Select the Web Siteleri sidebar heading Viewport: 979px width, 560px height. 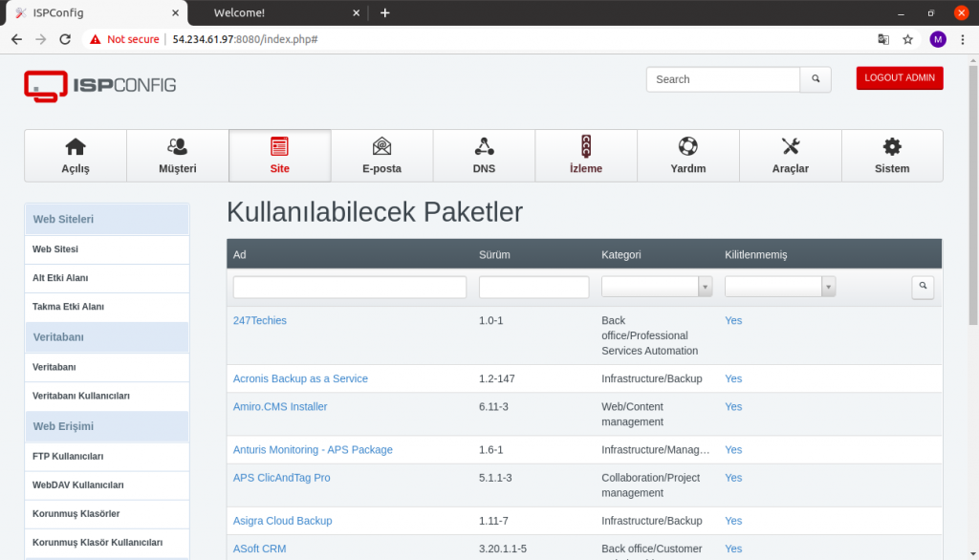pos(107,219)
